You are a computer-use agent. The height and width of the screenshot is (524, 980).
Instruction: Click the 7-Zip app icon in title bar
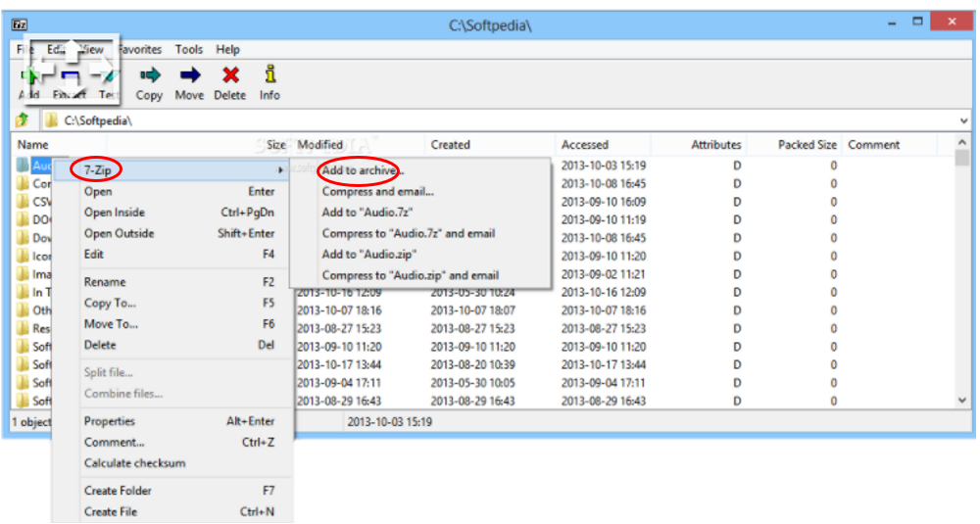(x=19, y=24)
